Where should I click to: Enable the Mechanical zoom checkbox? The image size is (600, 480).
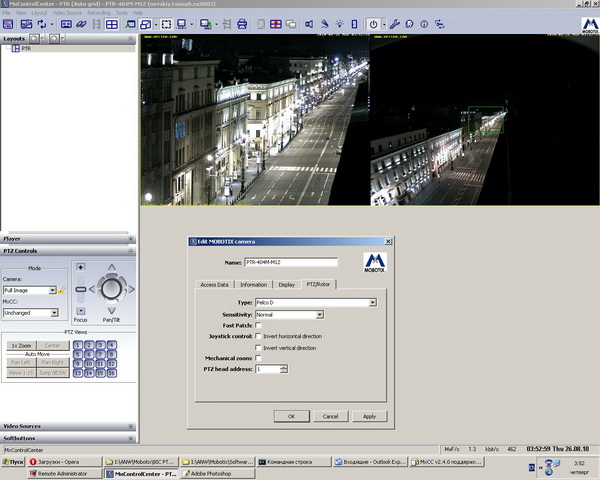[258, 358]
